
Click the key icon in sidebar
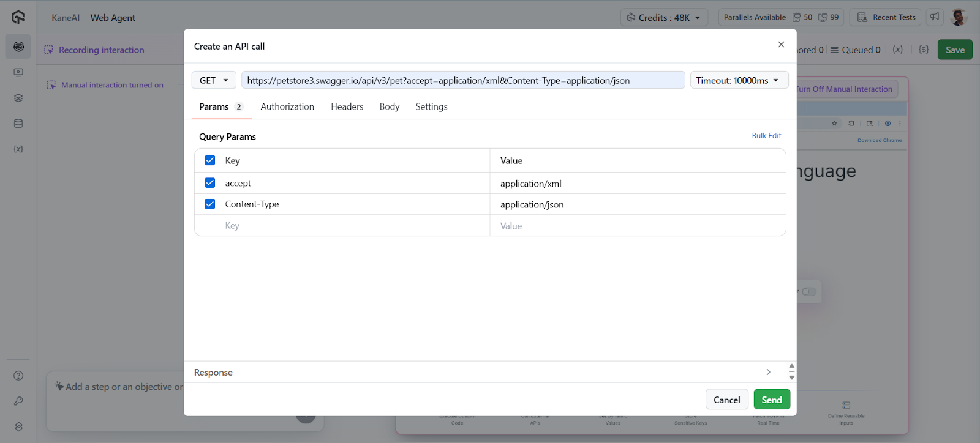[x=18, y=401]
